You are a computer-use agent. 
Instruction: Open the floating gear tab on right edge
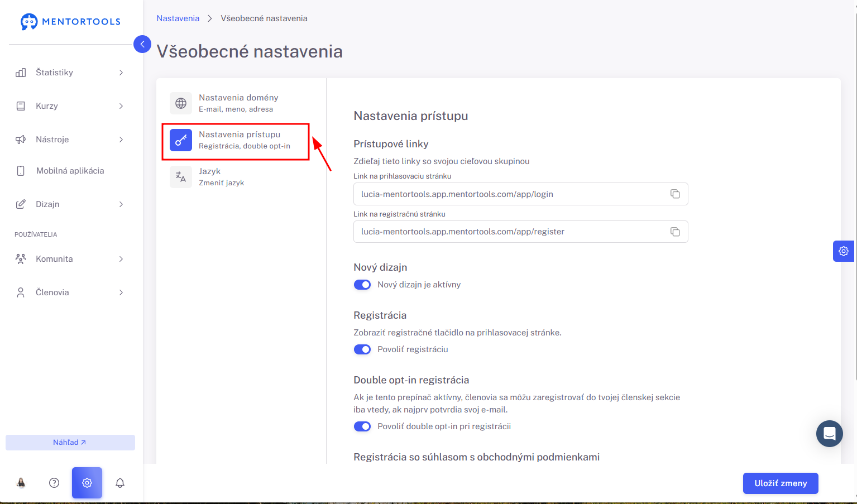click(x=844, y=251)
